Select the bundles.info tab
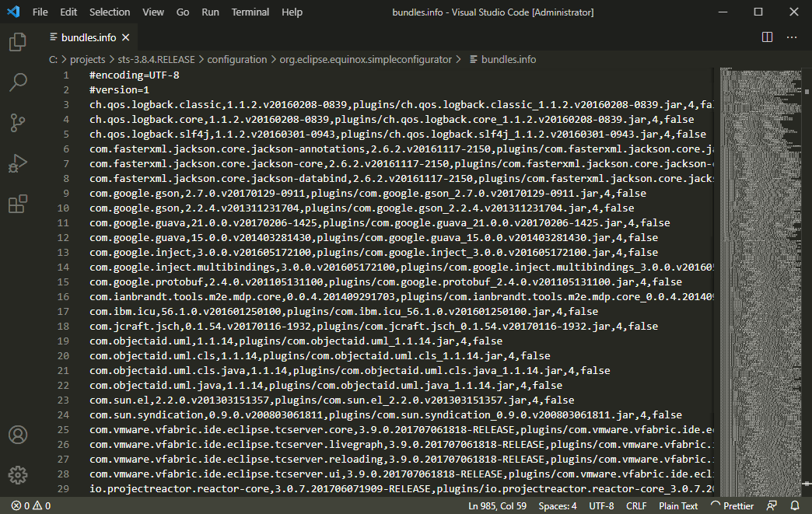Viewport: 812px width, 514px height. pos(89,37)
